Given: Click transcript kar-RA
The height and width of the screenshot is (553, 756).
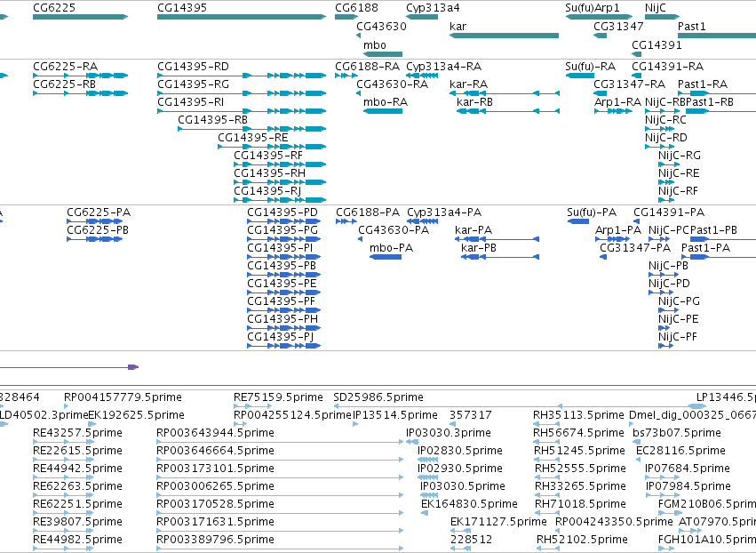Looking at the screenshot, I should [469, 84].
